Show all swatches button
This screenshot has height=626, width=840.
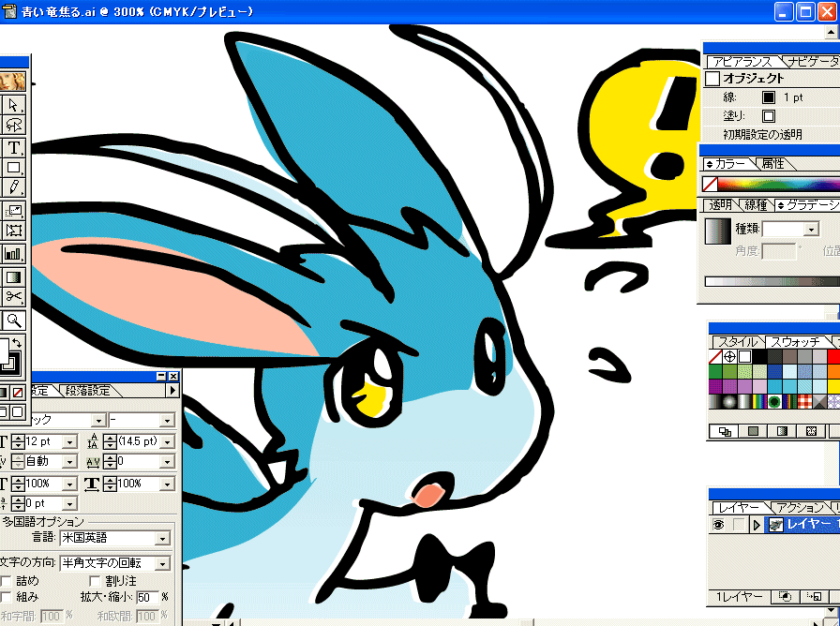click(725, 431)
